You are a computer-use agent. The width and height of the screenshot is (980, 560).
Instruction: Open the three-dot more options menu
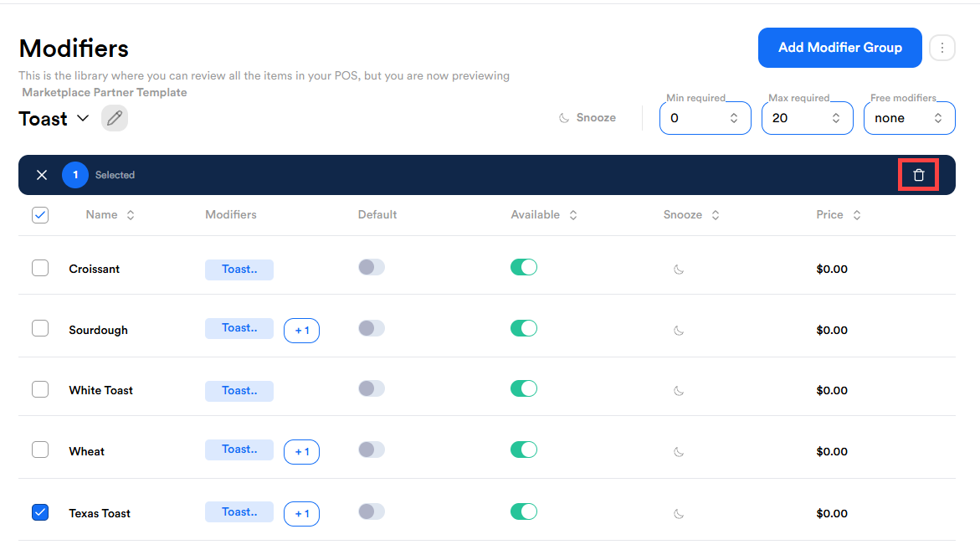[942, 48]
